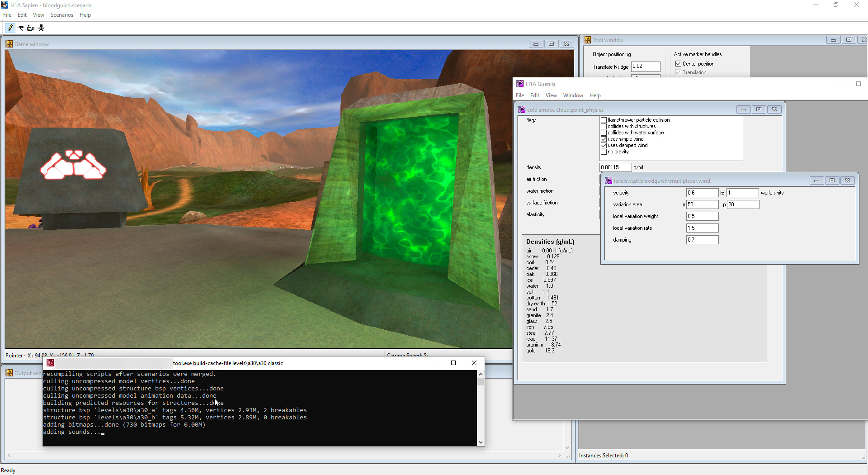Click 'Instances Selected: 0' status text
This screenshot has height=475, width=868.
tap(604, 456)
